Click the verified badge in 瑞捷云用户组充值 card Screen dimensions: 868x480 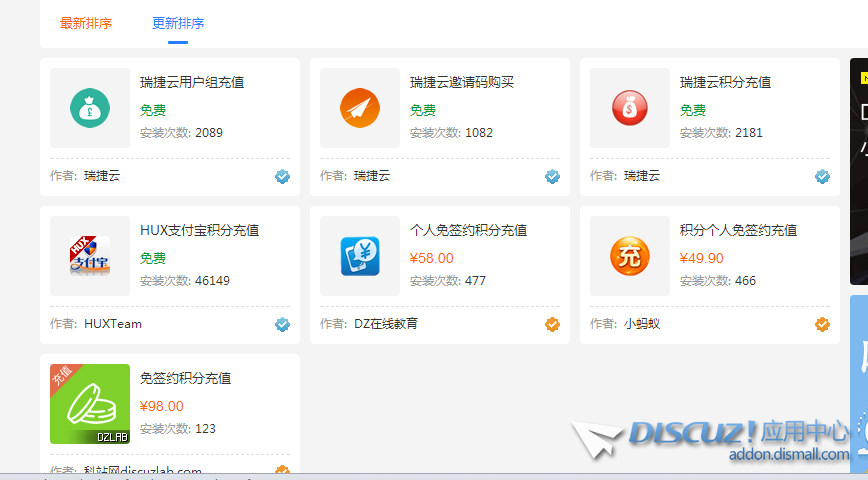tap(282, 176)
